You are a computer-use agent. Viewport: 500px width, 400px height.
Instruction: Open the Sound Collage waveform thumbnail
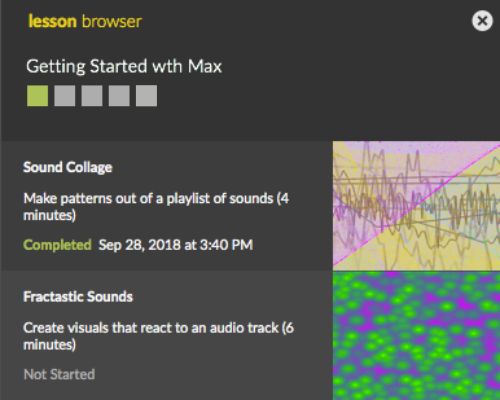[416, 206]
